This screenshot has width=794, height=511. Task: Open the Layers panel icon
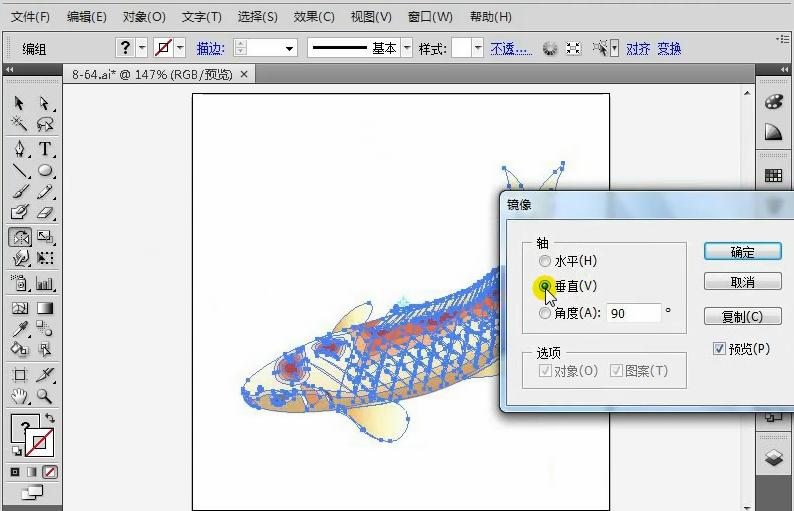(773, 458)
